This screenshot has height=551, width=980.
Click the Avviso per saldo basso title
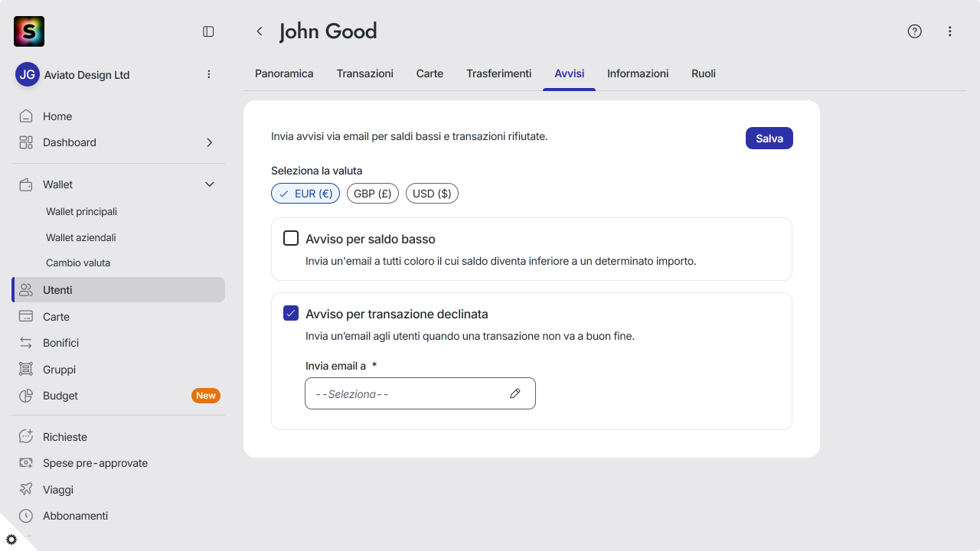pos(371,239)
